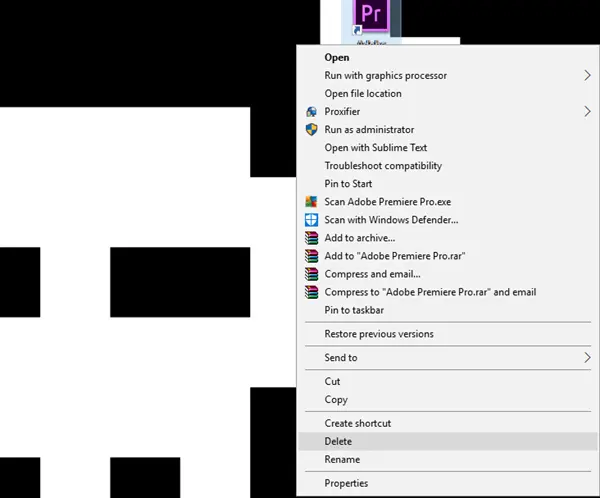Choose Scan with Windows Defender
Screen dimensions: 600x498
tap(447, 220)
